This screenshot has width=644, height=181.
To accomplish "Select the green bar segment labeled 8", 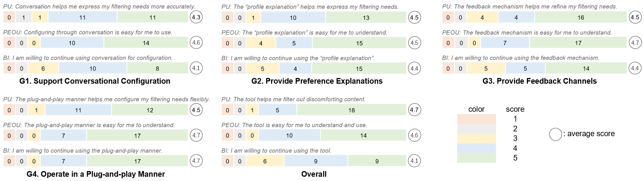I will click(157, 68).
